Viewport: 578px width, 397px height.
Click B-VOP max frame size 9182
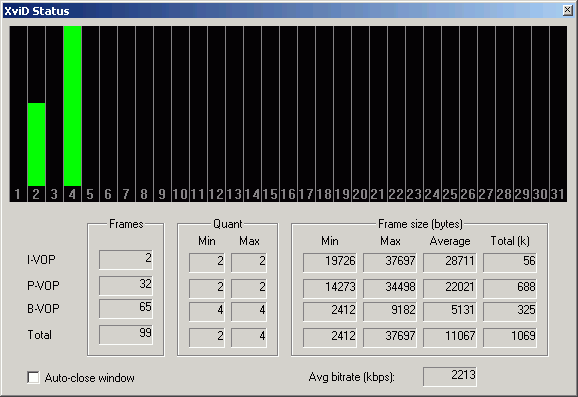[x=390, y=311]
